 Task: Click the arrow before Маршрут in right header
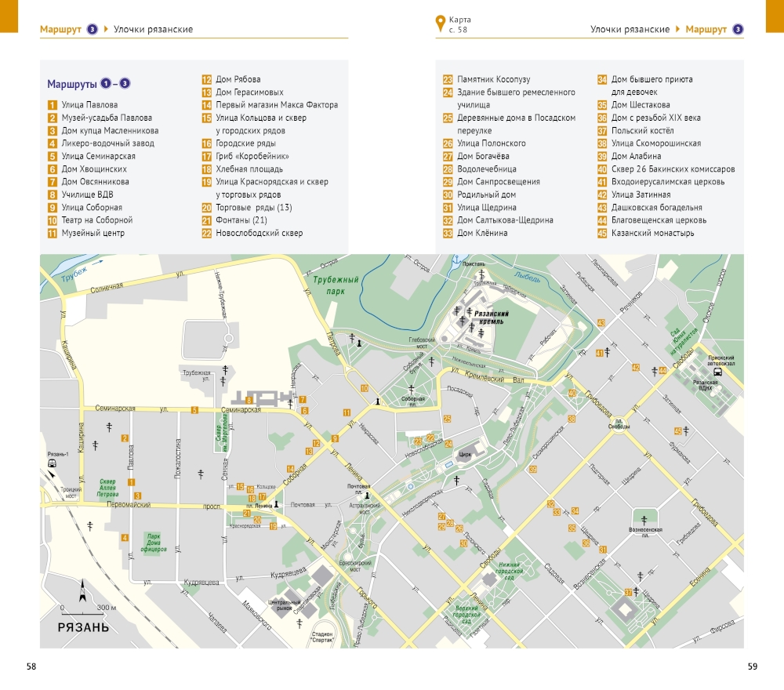pyautogui.click(x=677, y=30)
